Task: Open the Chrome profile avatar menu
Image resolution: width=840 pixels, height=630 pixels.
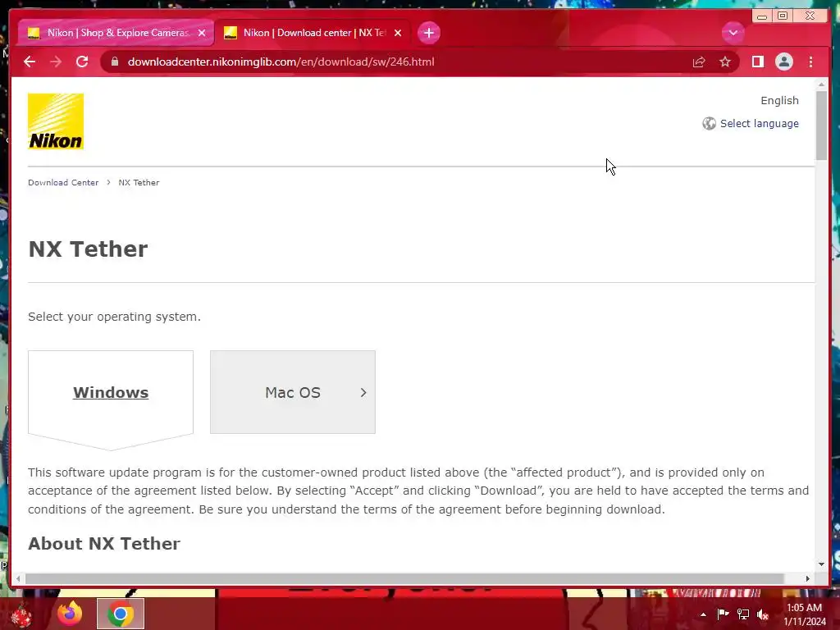Action: point(783,62)
